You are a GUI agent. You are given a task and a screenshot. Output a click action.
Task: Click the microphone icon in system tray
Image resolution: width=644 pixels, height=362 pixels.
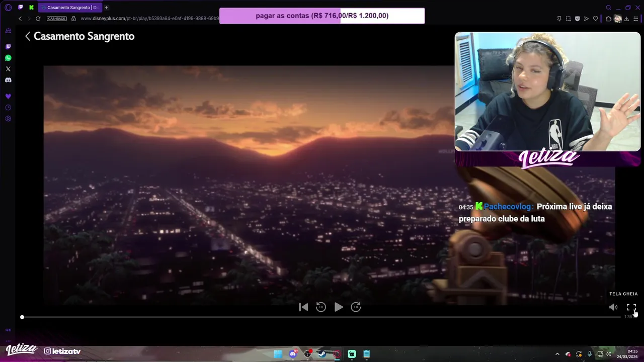coord(590,354)
